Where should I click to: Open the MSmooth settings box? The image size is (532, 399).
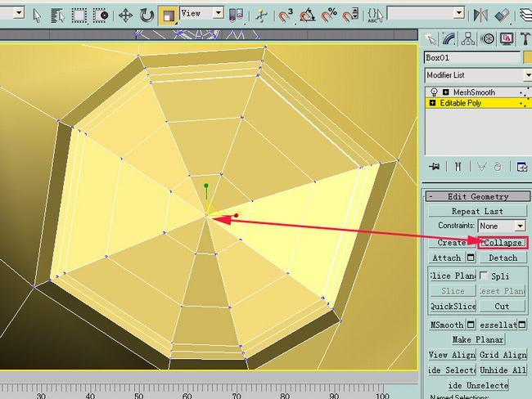pos(471,325)
